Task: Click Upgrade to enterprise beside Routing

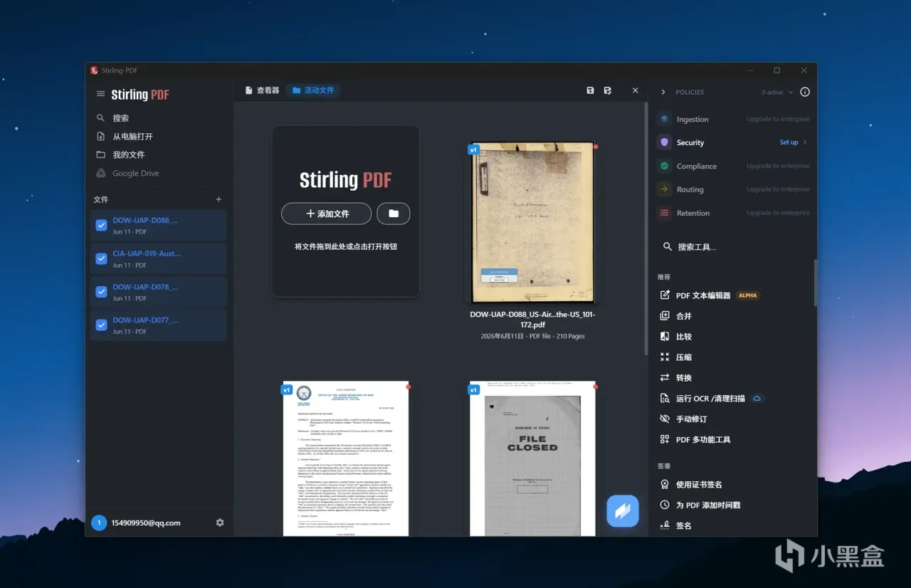Action: [778, 189]
